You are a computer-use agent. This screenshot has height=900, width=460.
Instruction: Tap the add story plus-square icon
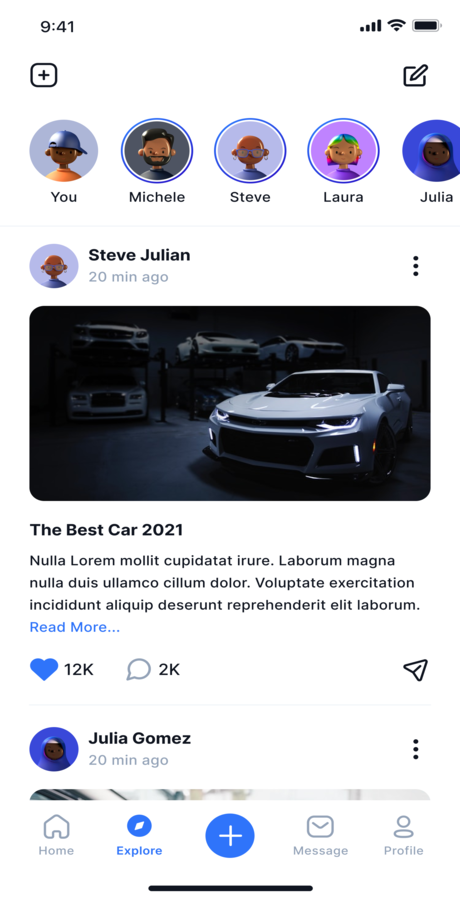pos(44,75)
